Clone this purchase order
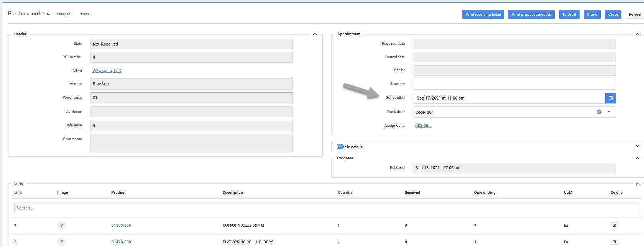Image resolution: width=644 pixels, height=247 pixels. point(592,14)
